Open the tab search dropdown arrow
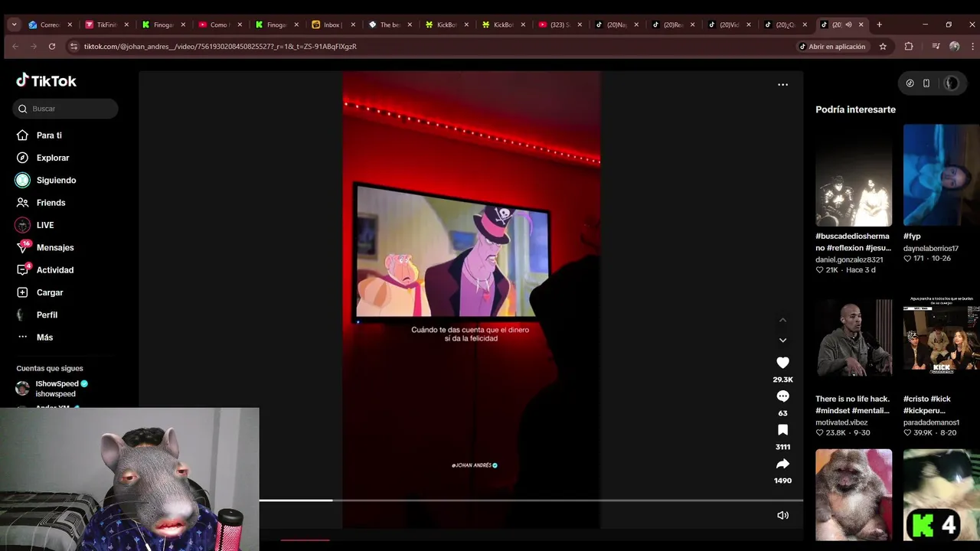 click(14, 24)
